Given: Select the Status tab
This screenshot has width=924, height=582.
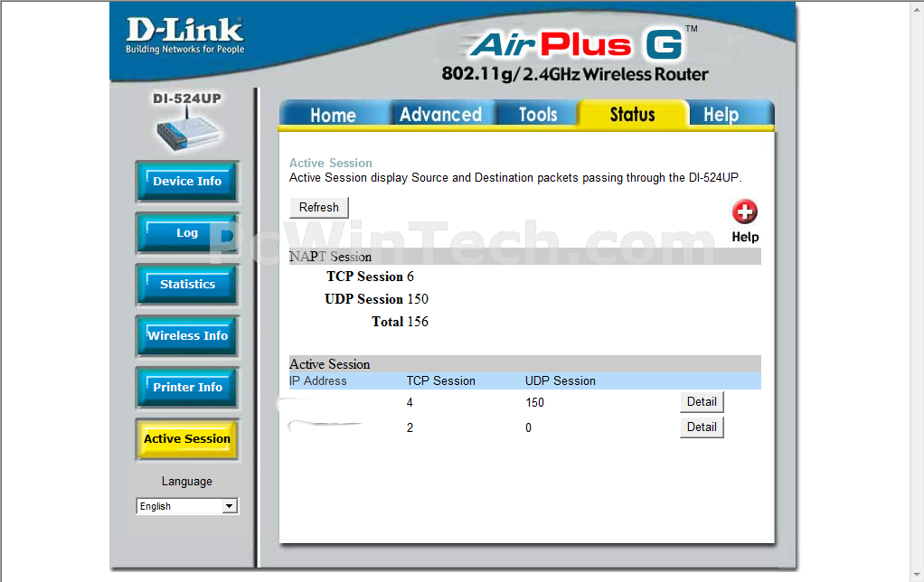Looking at the screenshot, I should pos(633,114).
